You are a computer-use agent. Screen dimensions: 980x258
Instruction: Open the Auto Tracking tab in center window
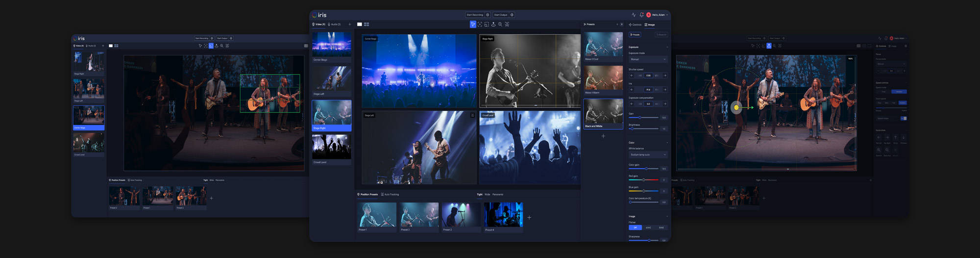[390, 194]
